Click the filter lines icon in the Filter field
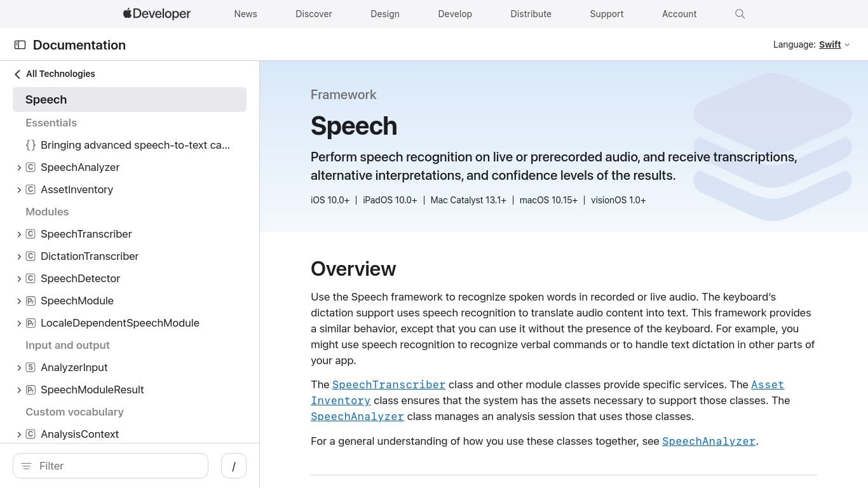 tap(26, 466)
